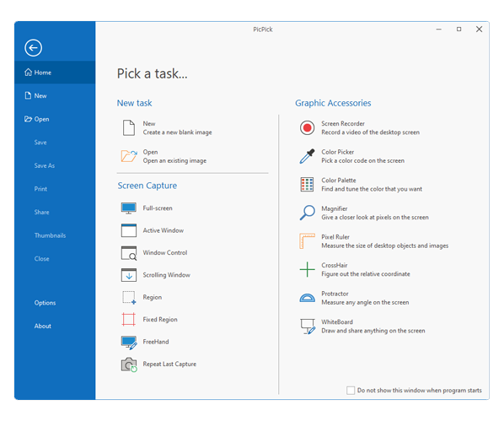This screenshot has height=421, width=504.
Task: Click 'Pick a color code on the screen'
Action: (x=363, y=160)
